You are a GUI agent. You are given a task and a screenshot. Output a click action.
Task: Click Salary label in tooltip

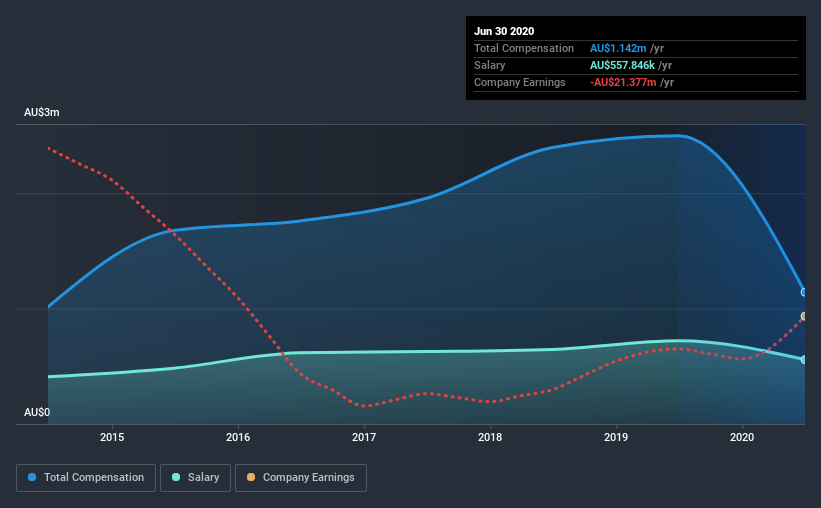click(x=490, y=65)
